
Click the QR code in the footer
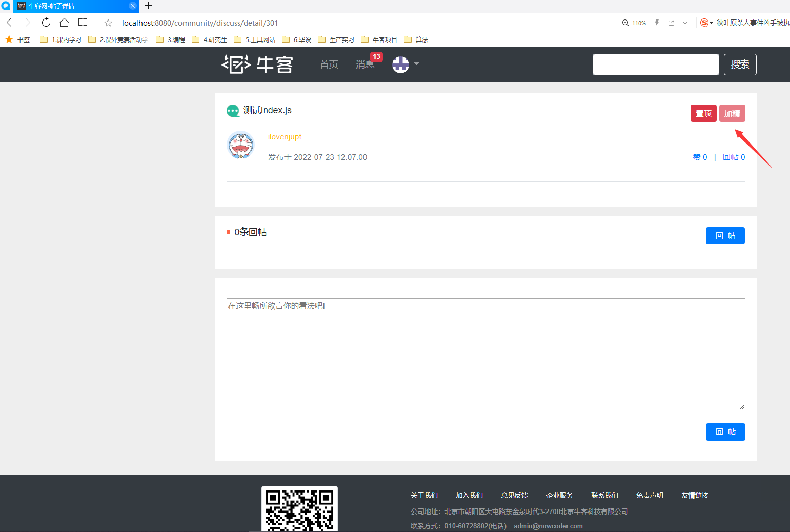coord(299,509)
